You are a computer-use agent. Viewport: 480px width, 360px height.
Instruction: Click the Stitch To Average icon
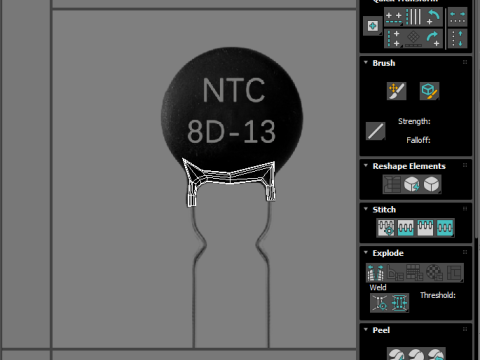click(x=406, y=228)
